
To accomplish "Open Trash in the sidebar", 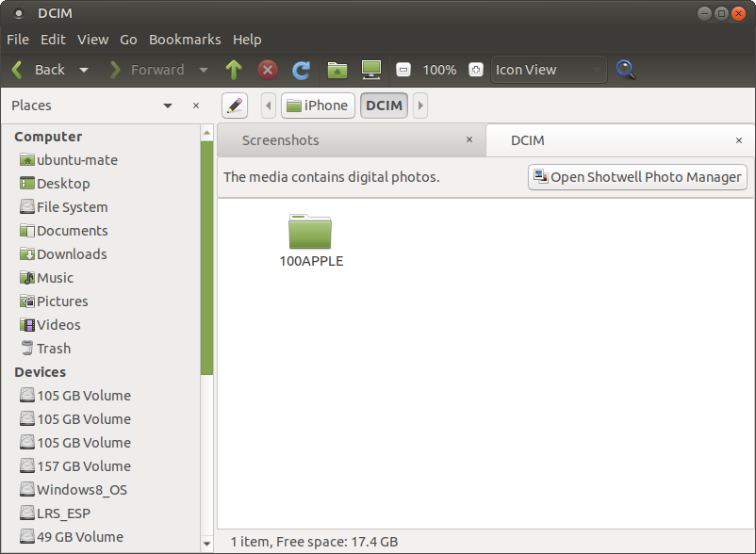I will click(45, 349).
